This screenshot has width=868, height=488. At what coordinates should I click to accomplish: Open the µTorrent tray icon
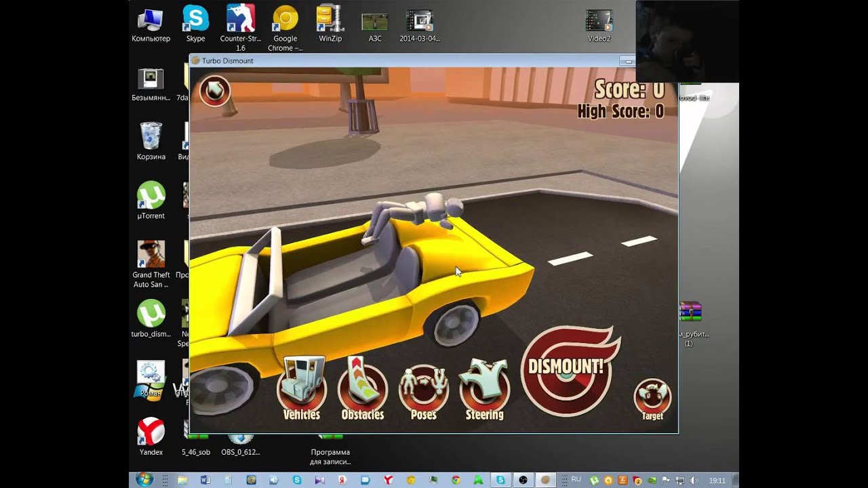point(595,481)
